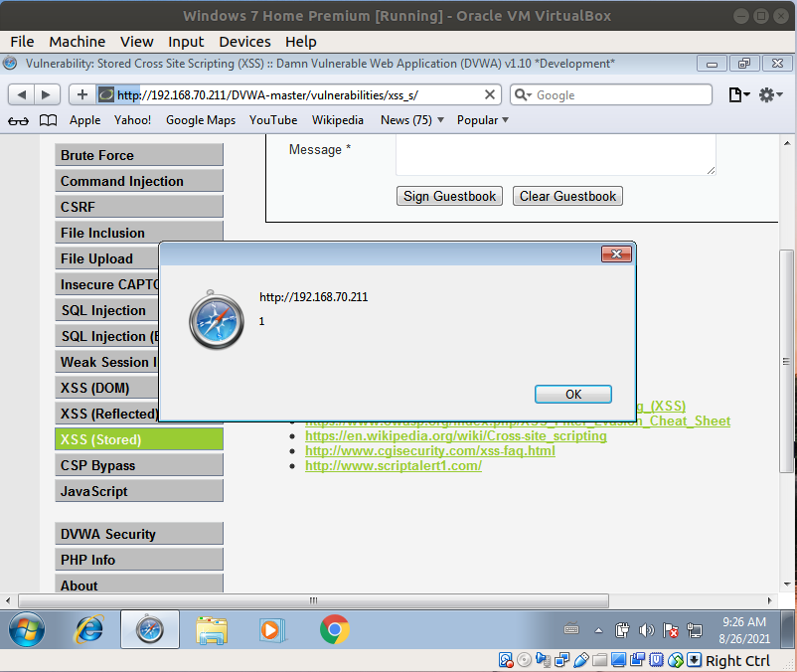Viewport: 797px width, 672px height.
Task: Open the VirtualBox Devices menu
Action: pos(245,42)
